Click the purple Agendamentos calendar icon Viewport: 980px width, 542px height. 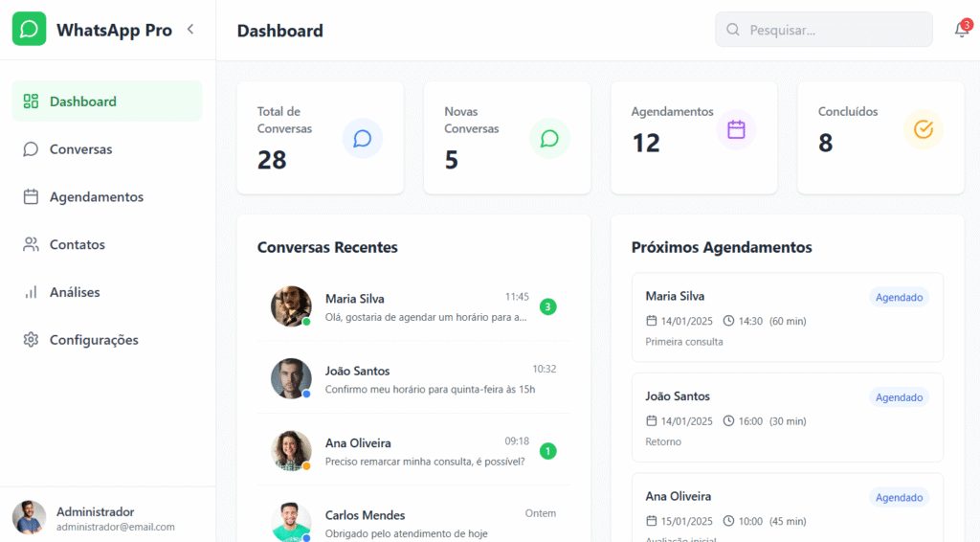[736, 129]
